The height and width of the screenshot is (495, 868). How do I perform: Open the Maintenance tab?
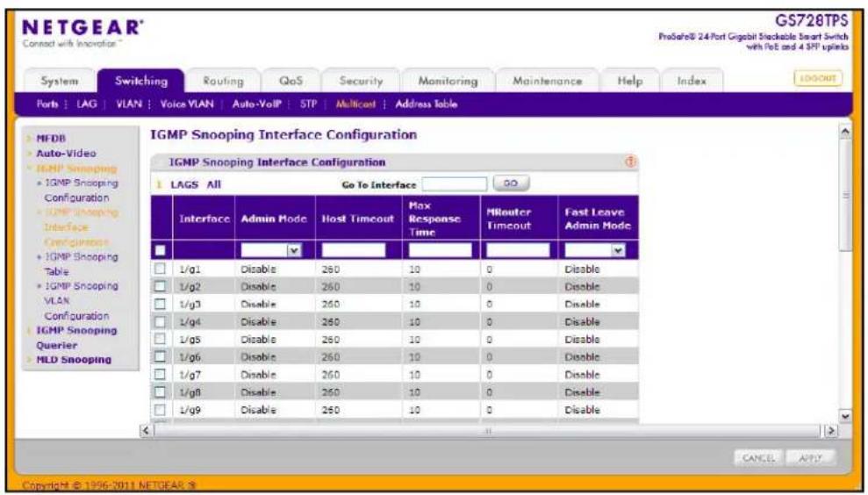tap(548, 81)
